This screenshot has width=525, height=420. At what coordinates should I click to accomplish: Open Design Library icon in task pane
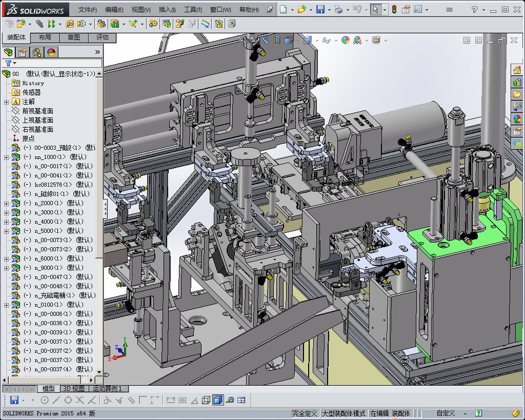click(517, 82)
